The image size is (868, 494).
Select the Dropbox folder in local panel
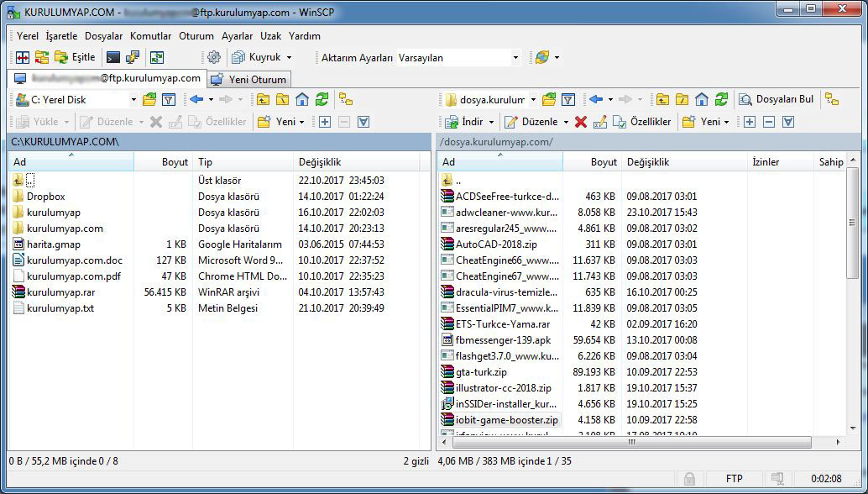tap(46, 196)
